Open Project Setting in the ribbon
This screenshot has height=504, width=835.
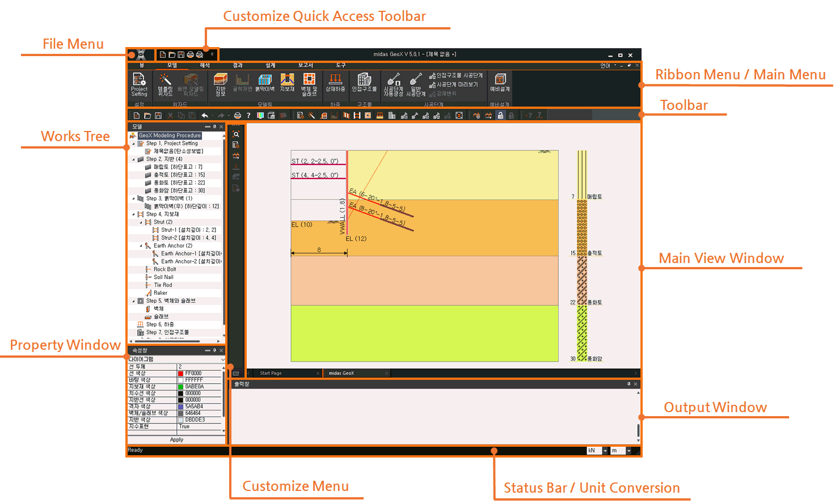pyautogui.click(x=139, y=84)
